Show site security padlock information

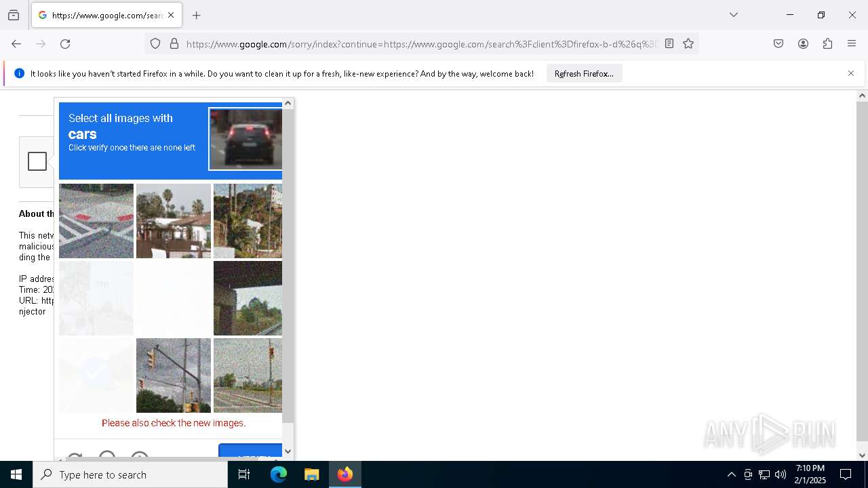(174, 44)
